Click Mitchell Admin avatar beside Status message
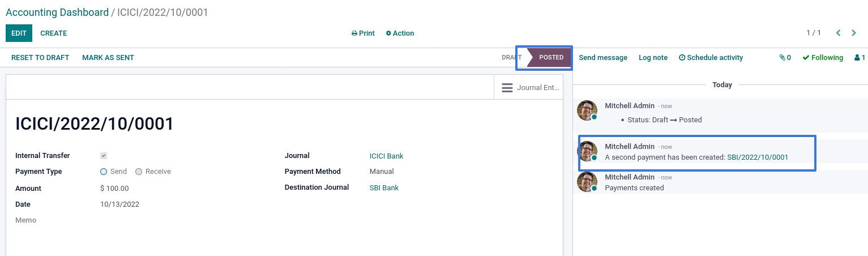Viewport: 868px width, 256px height. click(587, 110)
